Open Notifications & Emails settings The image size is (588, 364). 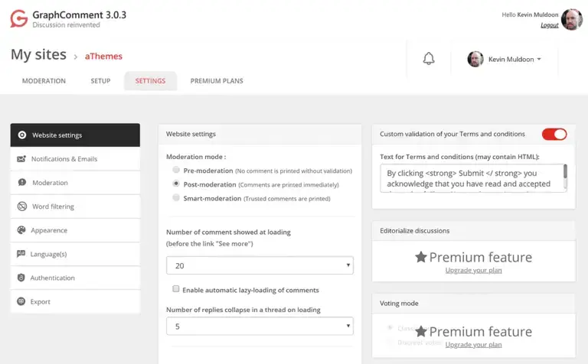[75, 159]
